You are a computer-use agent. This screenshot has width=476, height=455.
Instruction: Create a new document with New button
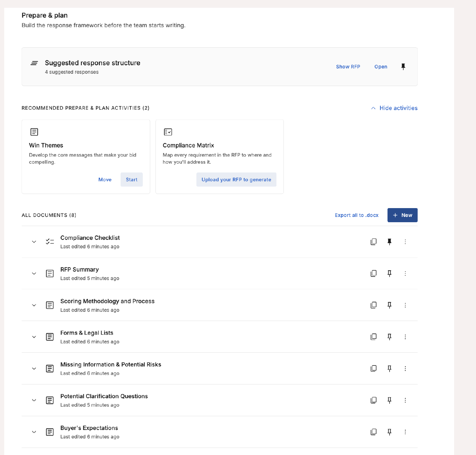coord(402,215)
